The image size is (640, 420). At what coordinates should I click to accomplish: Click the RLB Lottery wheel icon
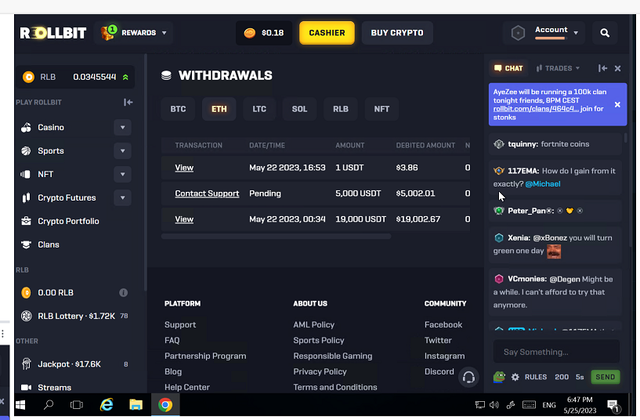tap(26, 316)
